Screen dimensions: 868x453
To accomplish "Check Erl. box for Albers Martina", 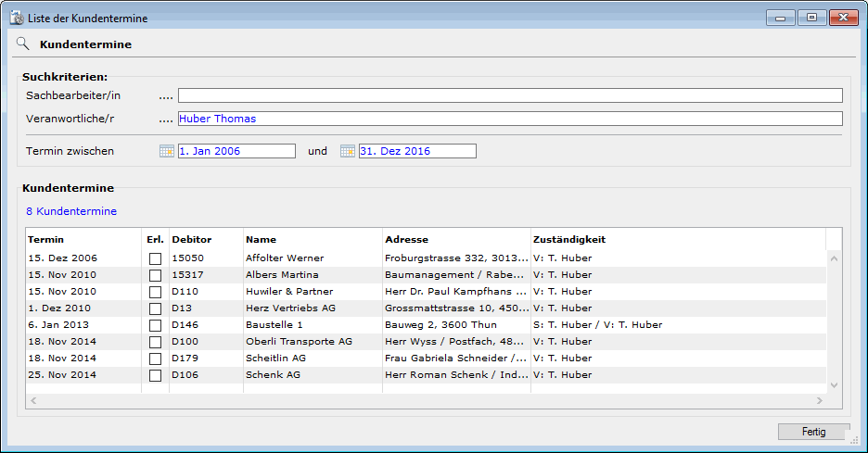I will 155,275.
